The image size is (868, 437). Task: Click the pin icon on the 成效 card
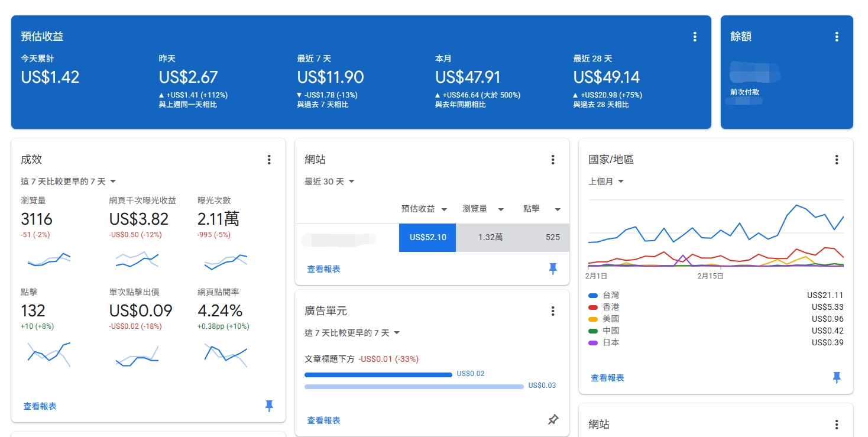coord(269,406)
